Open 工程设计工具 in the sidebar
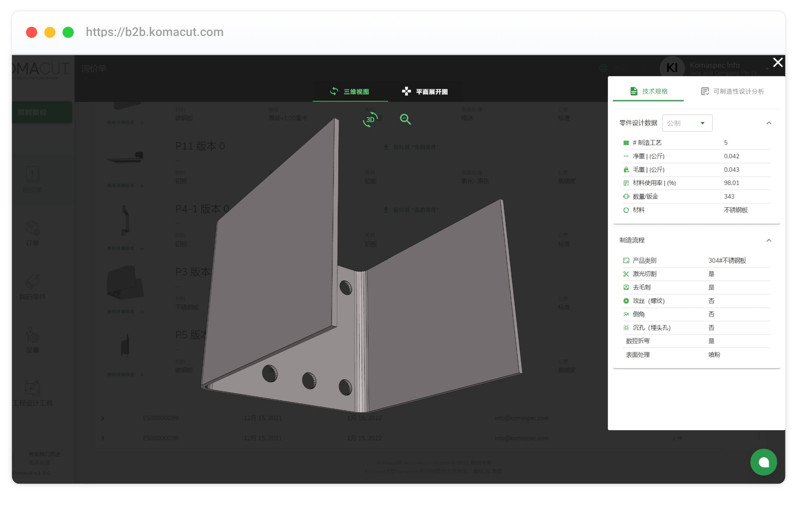812x508 pixels. [32, 394]
